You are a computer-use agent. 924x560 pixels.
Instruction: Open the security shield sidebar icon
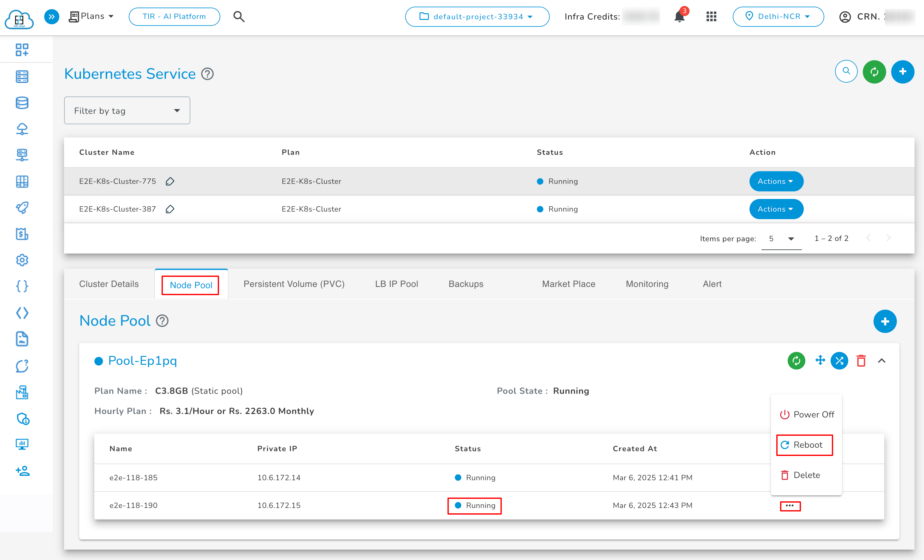pyautogui.click(x=23, y=418)
